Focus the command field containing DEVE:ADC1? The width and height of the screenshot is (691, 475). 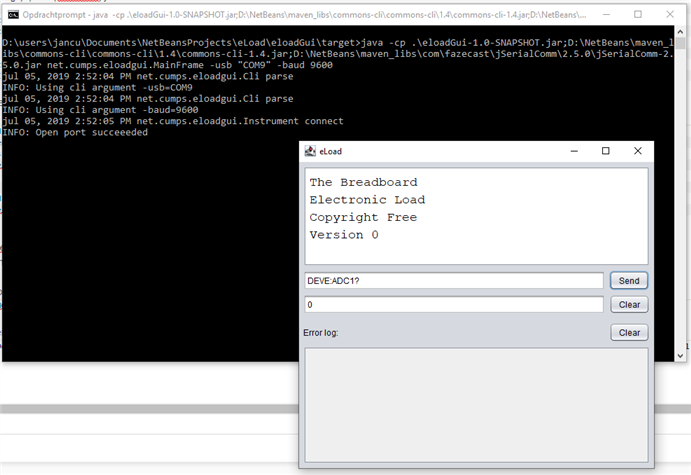tap(454, 281)
